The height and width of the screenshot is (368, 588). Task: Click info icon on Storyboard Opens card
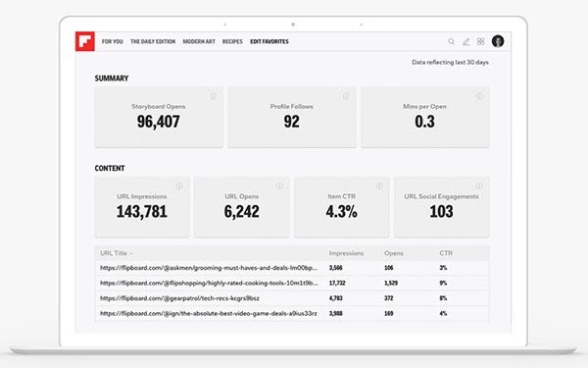point(213,96)
